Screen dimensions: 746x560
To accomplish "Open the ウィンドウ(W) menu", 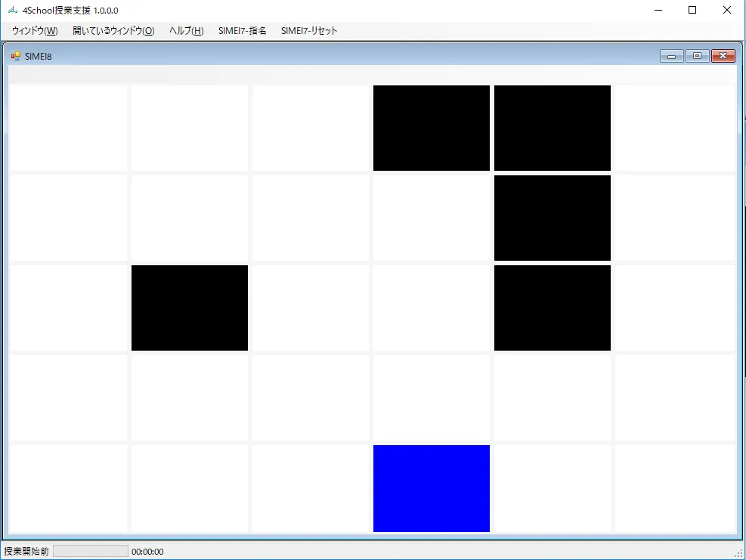I will coord(35,31).
